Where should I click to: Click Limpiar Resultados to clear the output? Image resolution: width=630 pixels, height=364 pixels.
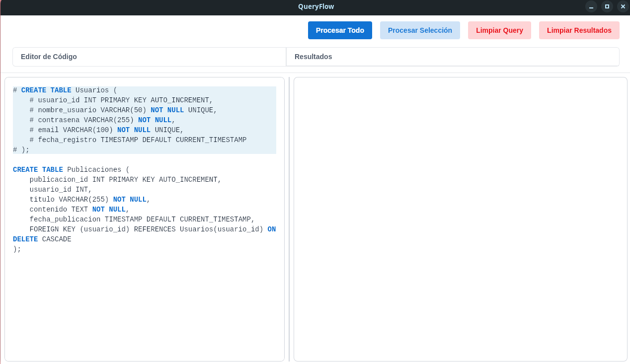579,30
